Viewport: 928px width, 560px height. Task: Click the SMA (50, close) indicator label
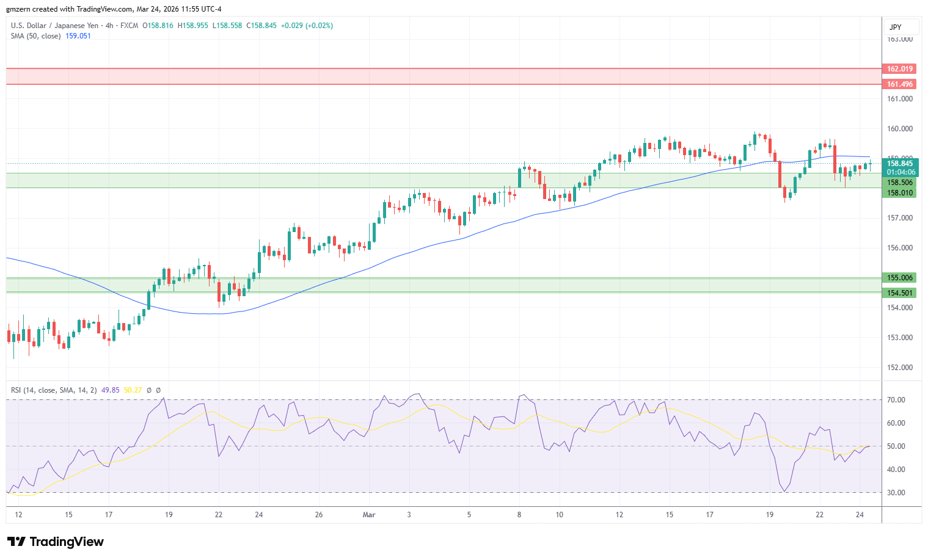[x=35, y=36]
